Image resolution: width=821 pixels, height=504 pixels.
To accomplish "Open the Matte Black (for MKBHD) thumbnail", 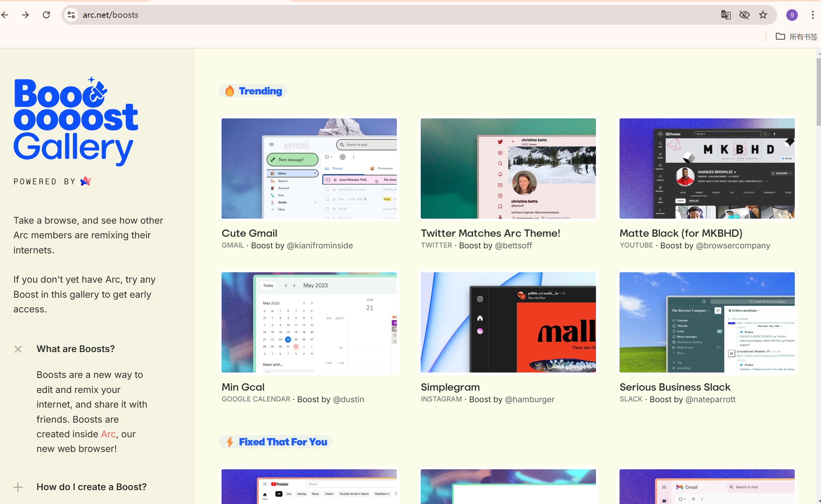I will 707,169.
